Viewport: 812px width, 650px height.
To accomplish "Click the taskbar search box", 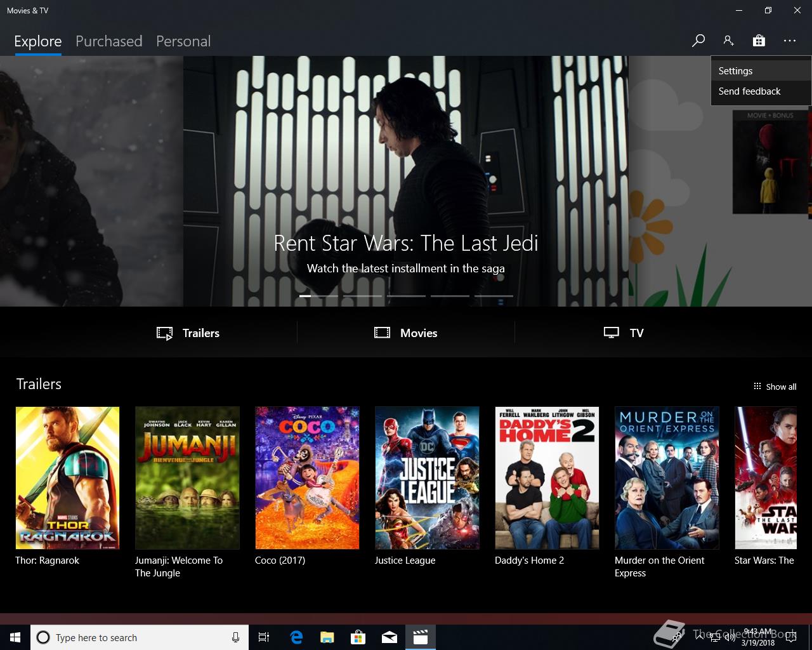I will tap(139, 637).
